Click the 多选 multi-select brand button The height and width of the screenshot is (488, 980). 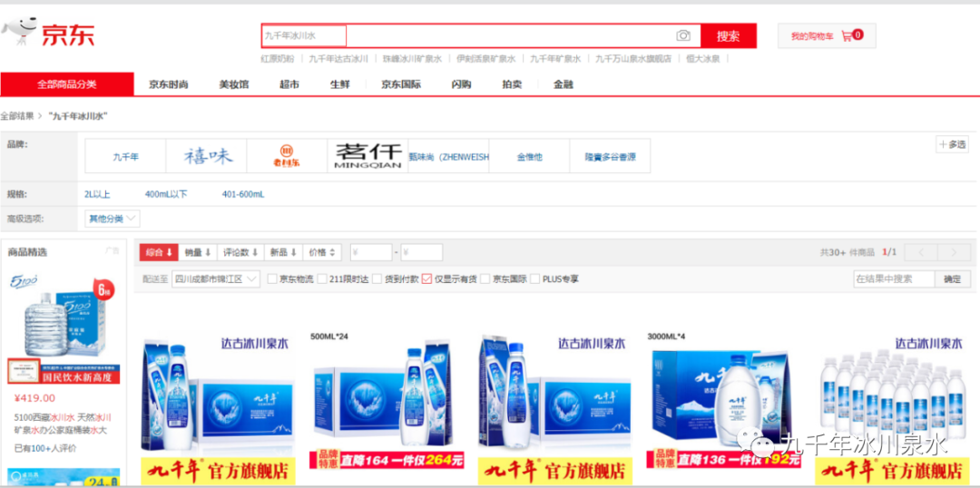pos(952,144)
